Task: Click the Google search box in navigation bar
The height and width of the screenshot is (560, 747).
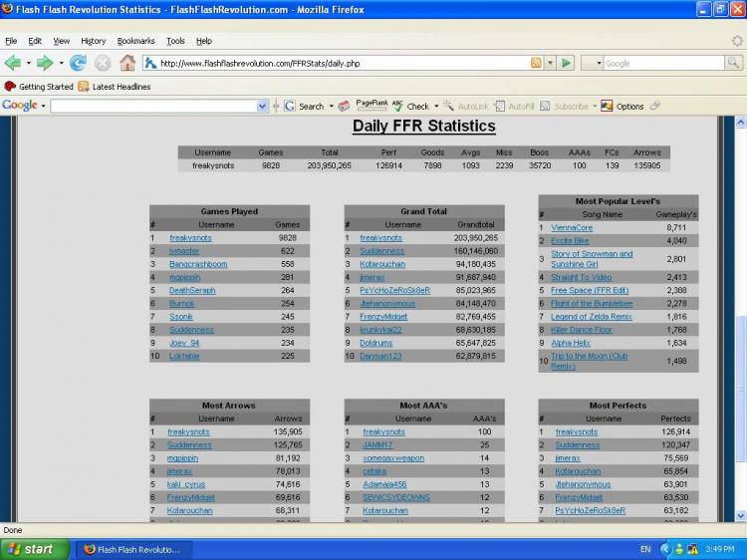Action: pos(663,63)
